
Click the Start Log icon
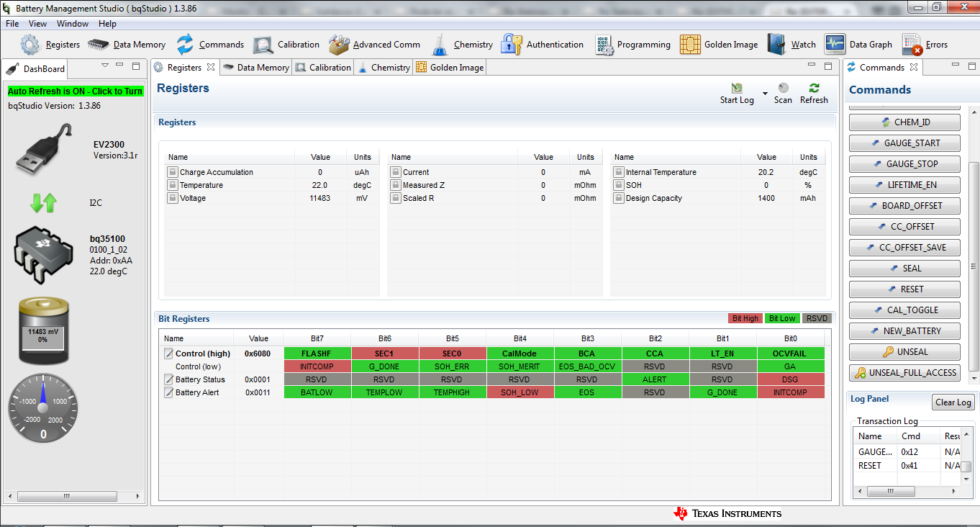737,88
